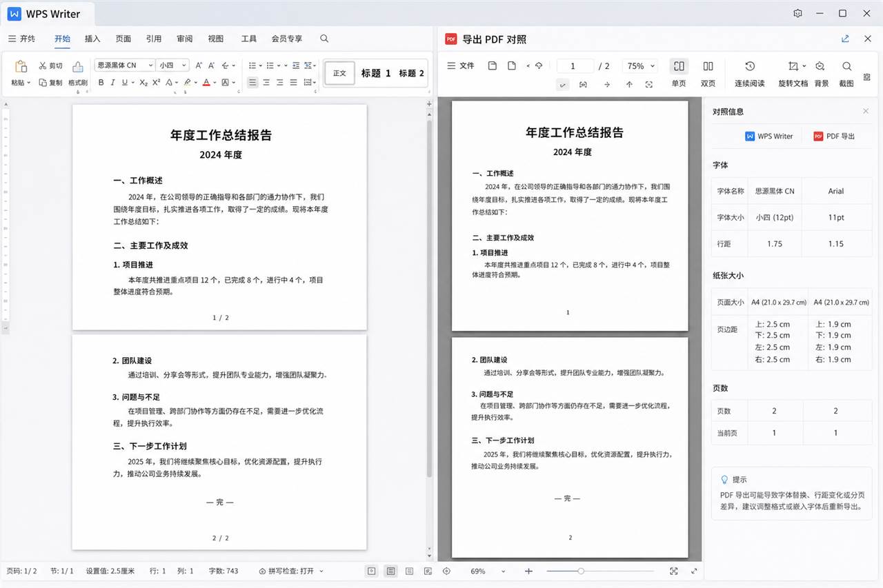
Task: Click the red font color A icon
Action: pos(206,83)
